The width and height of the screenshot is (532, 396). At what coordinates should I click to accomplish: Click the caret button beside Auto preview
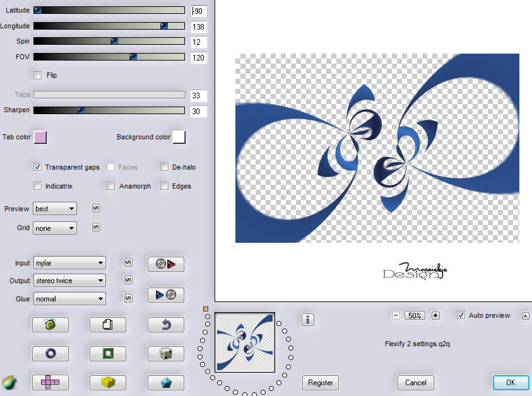[525, 316]
